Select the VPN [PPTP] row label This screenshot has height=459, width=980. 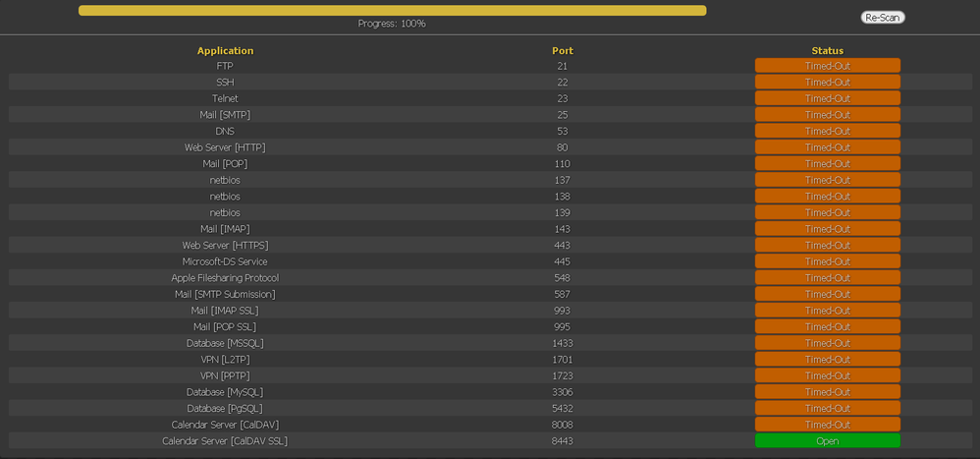click(x=225, y=375)
